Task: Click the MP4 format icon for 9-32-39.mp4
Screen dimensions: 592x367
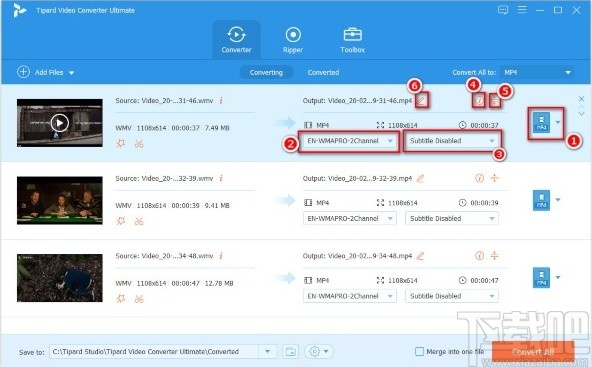Action: coord(541,200)
